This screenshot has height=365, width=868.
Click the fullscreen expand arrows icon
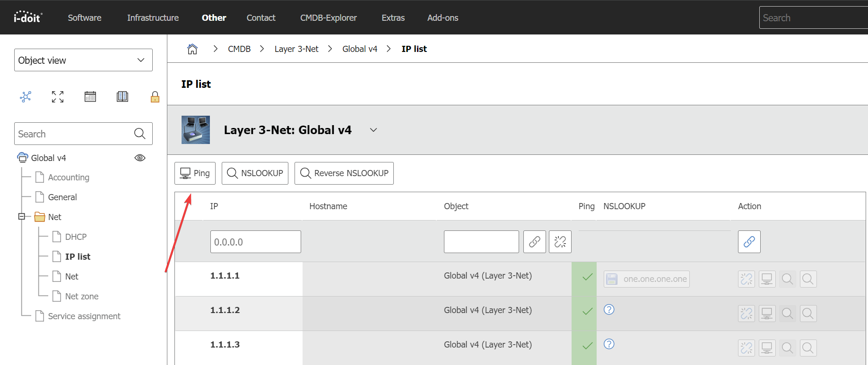58,97
